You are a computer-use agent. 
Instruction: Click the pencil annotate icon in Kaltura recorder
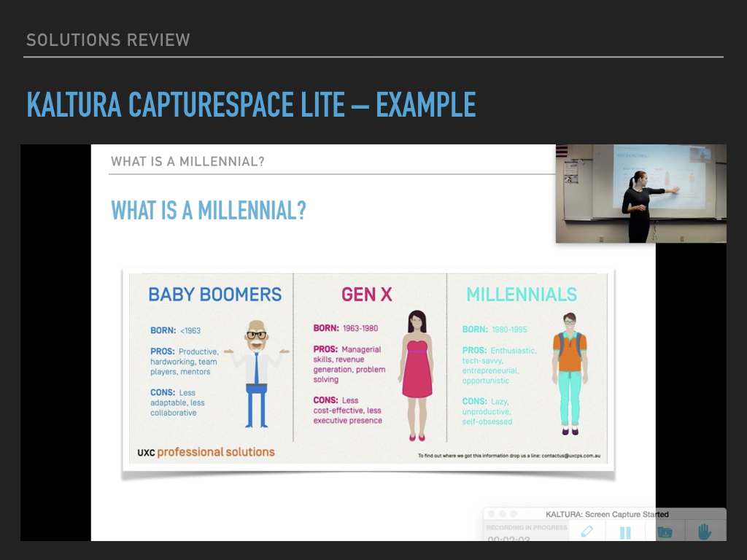coord(587,532)
